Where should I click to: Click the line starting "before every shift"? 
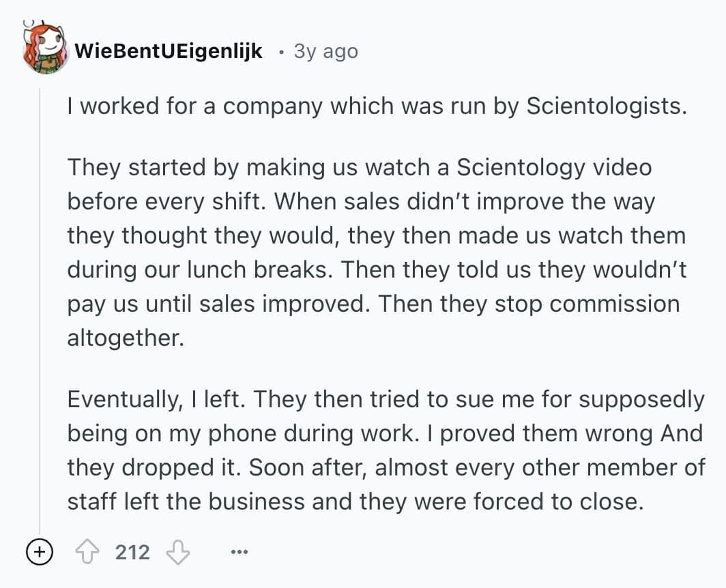tap(360, 201)
